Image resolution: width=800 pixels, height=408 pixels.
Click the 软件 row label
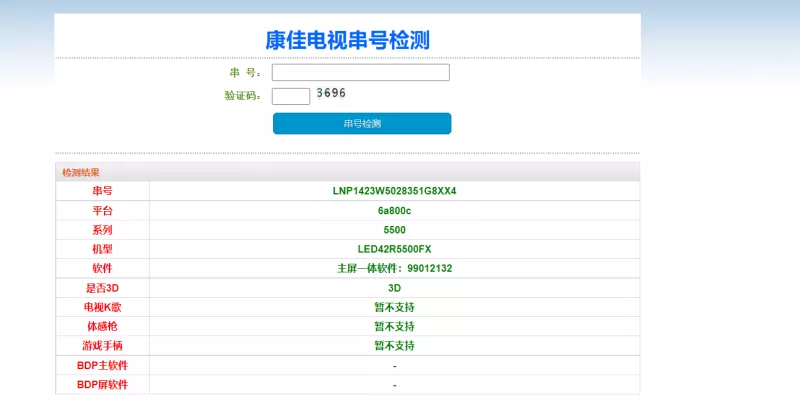(x=102, y=268)
